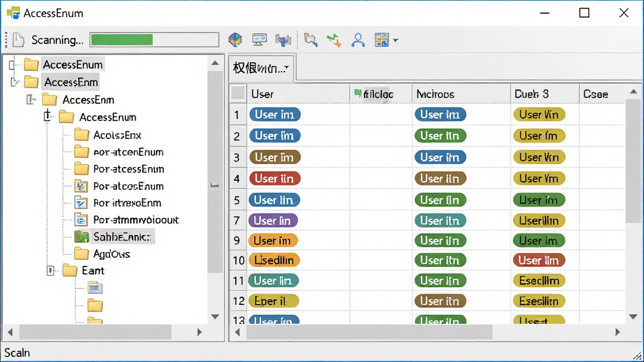The height and width of the screenshot is (362, 644).
Task: Click checkmark icon of Por-itrexoEnm item
Action: 81,203
